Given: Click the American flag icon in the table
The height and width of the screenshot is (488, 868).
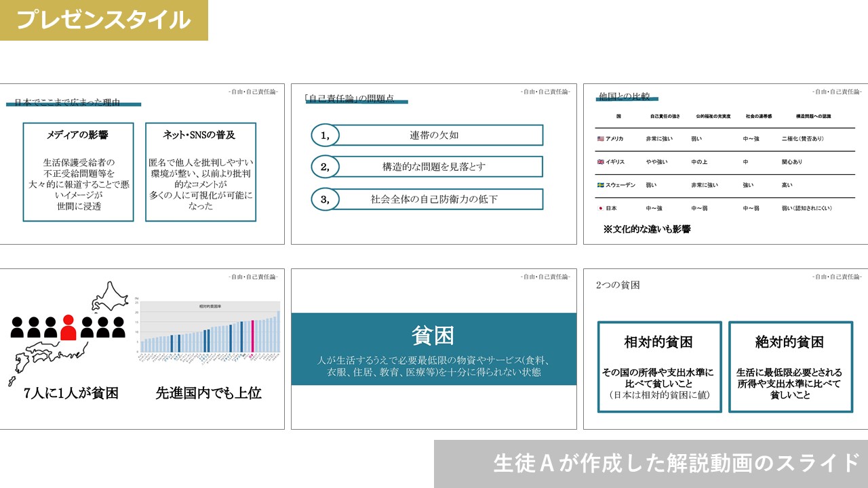Looking at the screenshot, I should point(600,139).
